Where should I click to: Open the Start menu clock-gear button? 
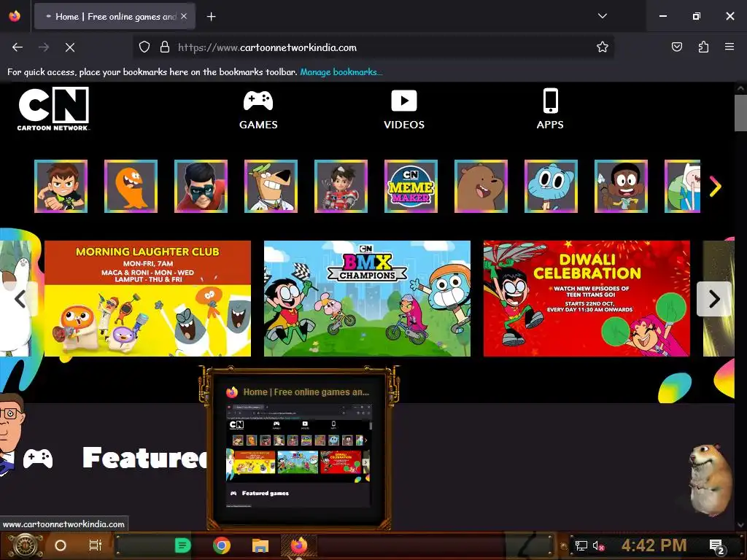[25, 545]
